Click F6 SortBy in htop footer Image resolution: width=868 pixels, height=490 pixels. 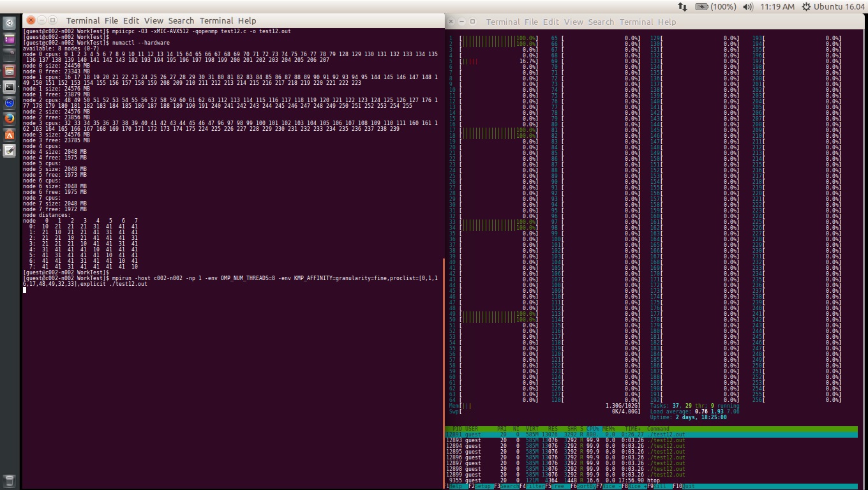(x=583, y=486)
